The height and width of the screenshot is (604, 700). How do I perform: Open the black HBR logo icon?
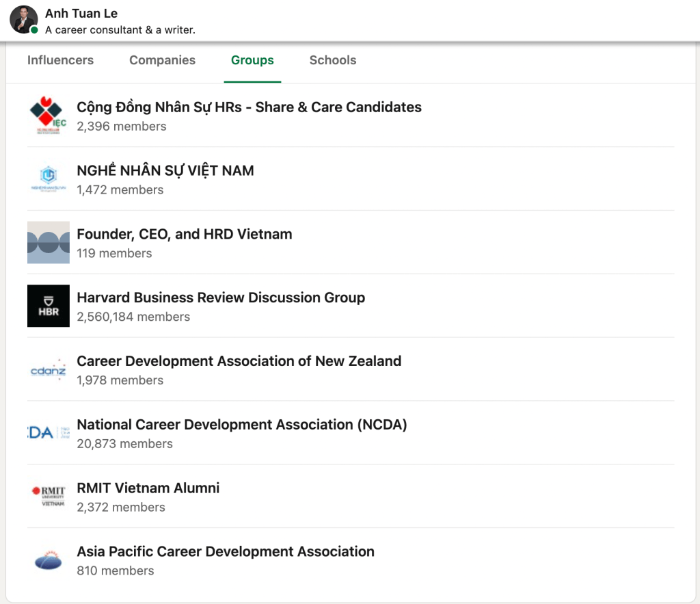coord(49,306)
